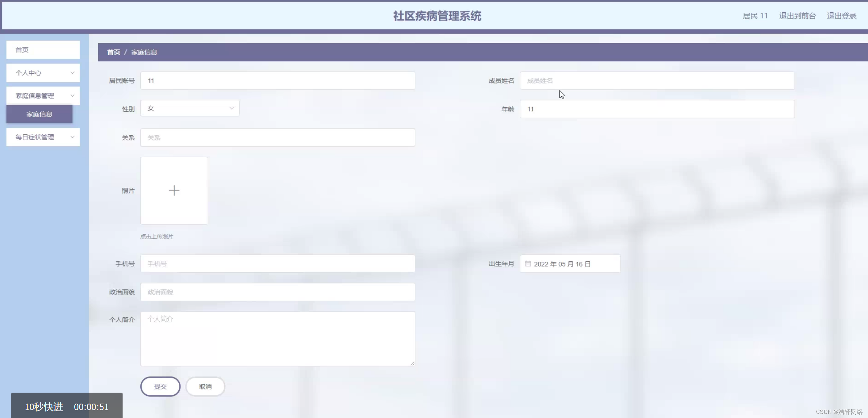Viewport: 868px width, 418px height.
Task: Click the 10秒快进 fast-forward control
Action: 44,407
